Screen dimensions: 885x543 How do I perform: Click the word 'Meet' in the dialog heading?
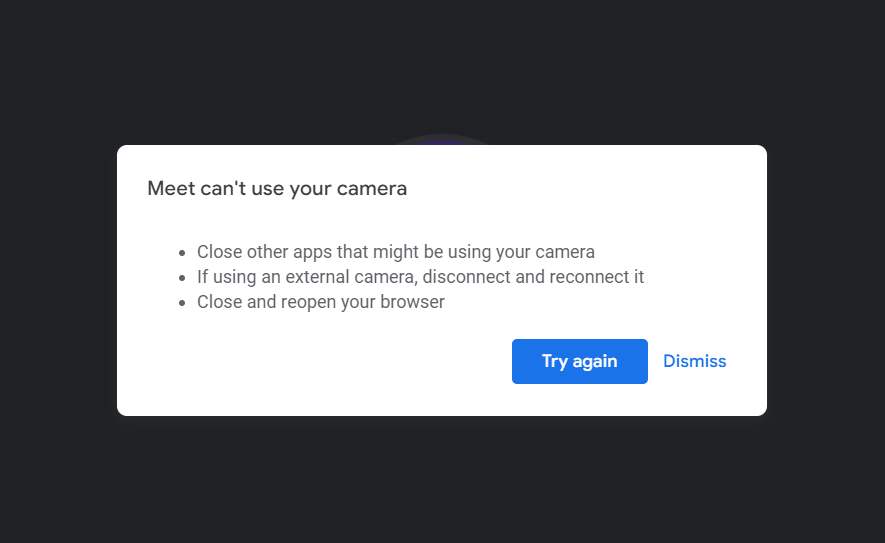pyautogui.click(x=167, y=188)
